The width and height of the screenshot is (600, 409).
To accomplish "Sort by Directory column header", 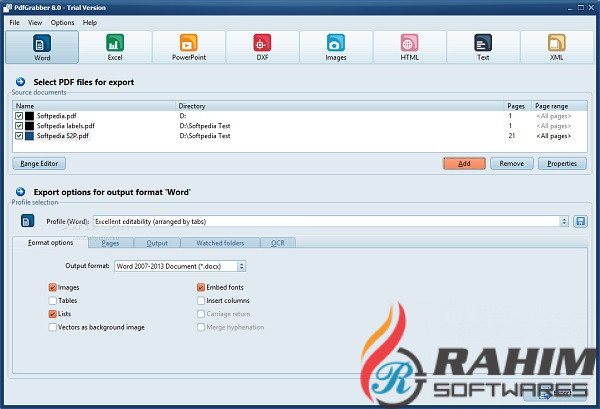I will click(x=340, y=106).
